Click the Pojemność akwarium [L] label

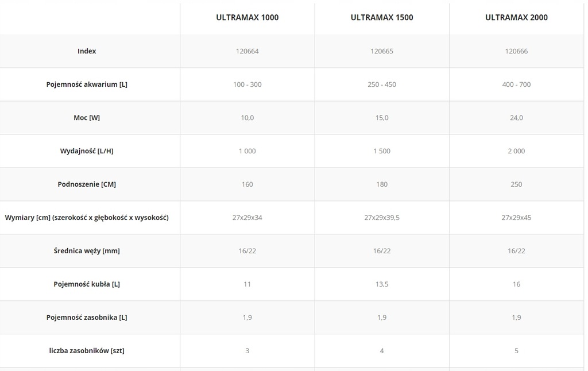click(x=87, y=84)
